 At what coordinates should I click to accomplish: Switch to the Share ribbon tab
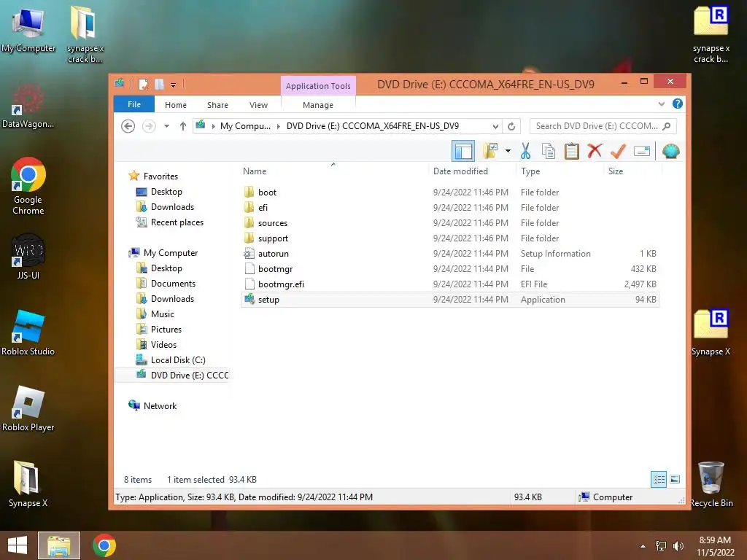coord(217,105)
